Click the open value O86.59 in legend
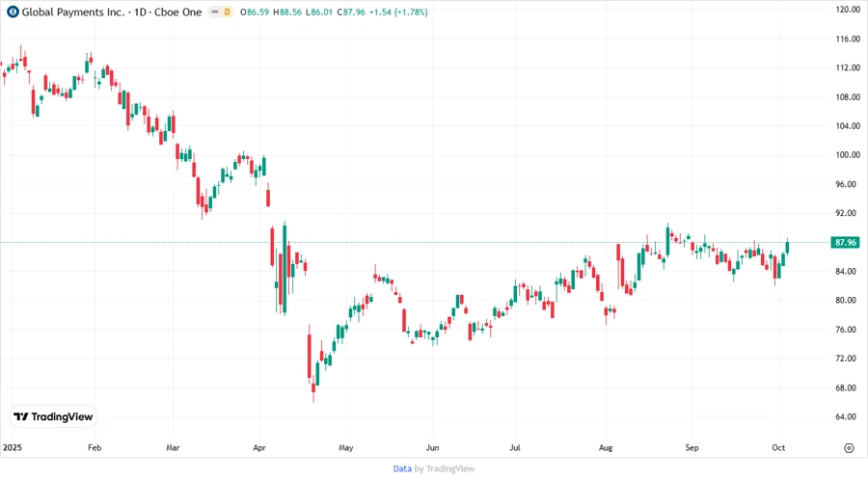The image size is (868, 480). (x=258, y=12)
